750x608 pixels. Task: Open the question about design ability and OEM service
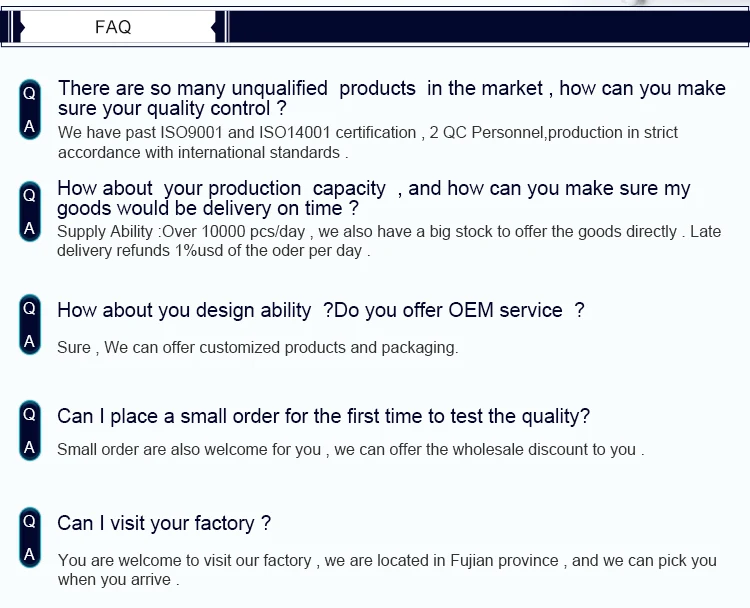coord(320,310)
